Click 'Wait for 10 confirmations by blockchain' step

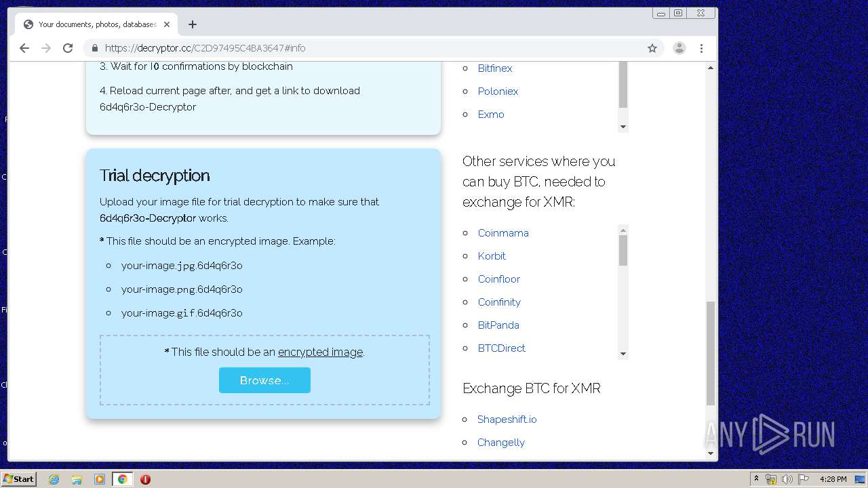(x=196, y=66)
